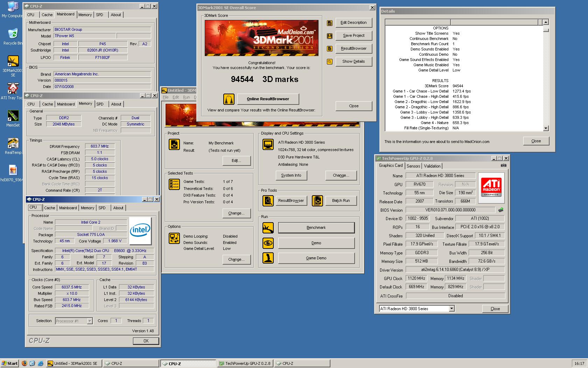Open the Validation tab in GPU-Z
The width and height of the screenshot is (588, 368).
[x=432, y=166]
